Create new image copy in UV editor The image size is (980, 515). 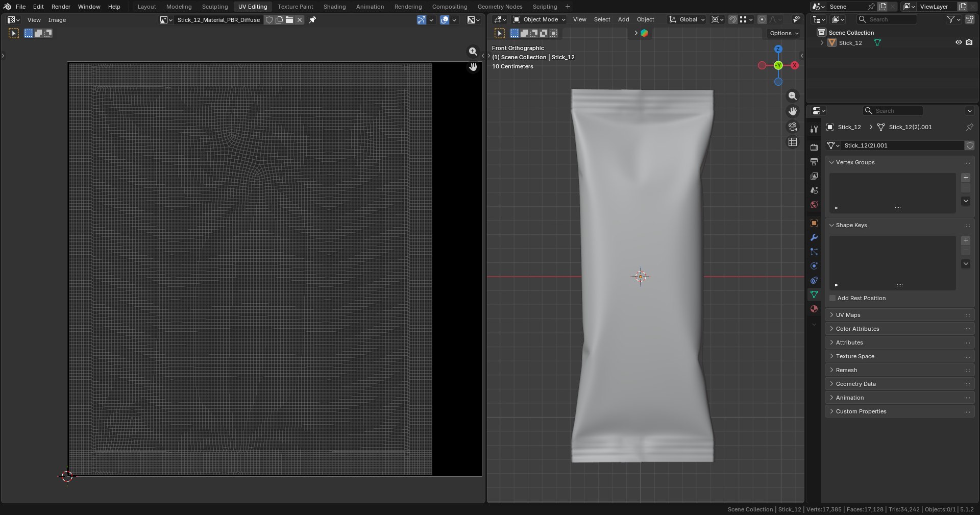(x=279, y=20)
